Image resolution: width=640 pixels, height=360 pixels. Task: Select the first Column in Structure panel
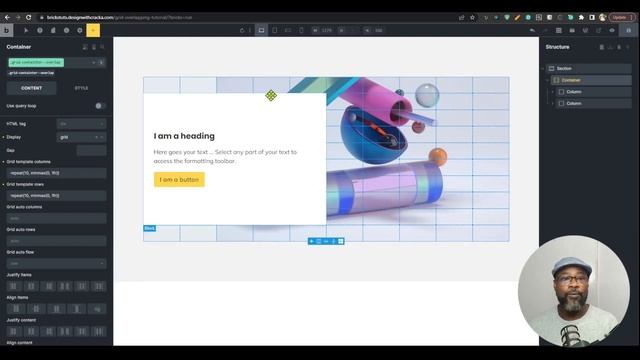pyautogui.click(x=594, y=92)
